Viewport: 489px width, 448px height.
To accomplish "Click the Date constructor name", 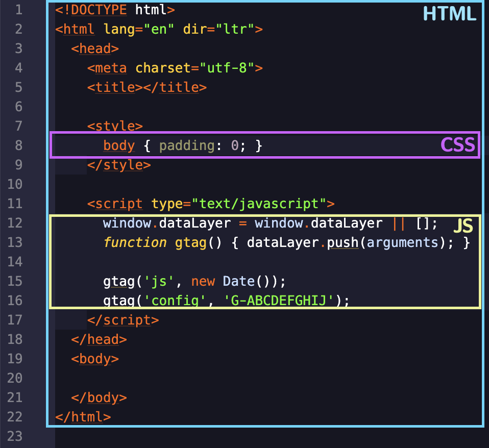I will pyautogui.click(x=239, y=281).
